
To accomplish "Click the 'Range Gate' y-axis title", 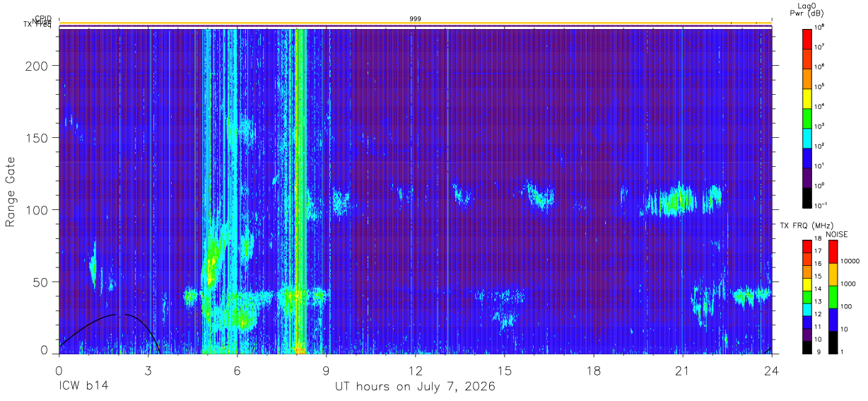I will point(11,192).
